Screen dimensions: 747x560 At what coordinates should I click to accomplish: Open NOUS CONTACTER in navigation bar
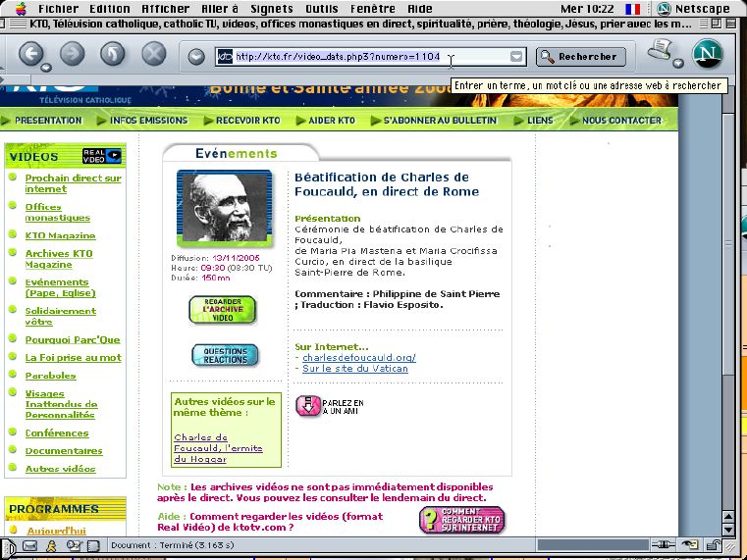[x=621, y=121]
